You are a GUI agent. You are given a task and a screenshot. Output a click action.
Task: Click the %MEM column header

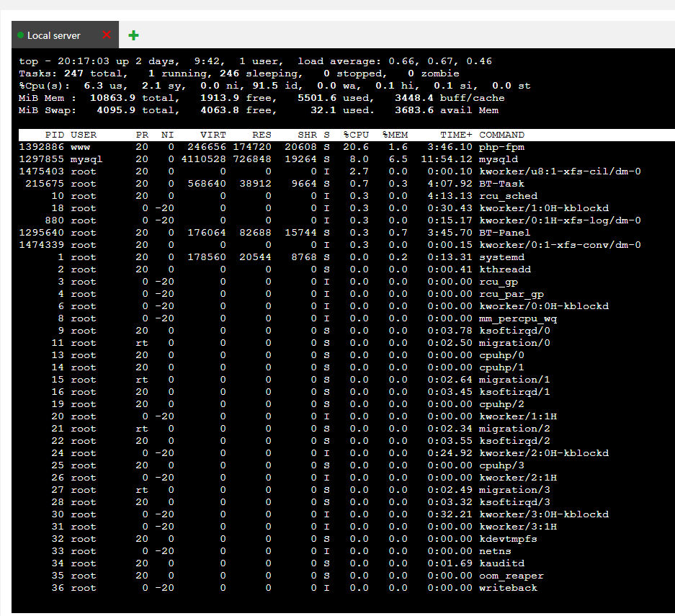395,135
